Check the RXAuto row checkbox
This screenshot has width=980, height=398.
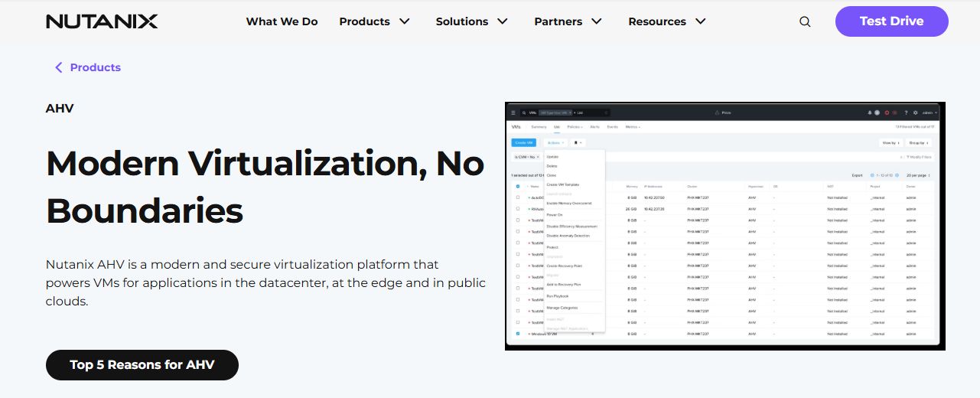(x=518, y=208)
